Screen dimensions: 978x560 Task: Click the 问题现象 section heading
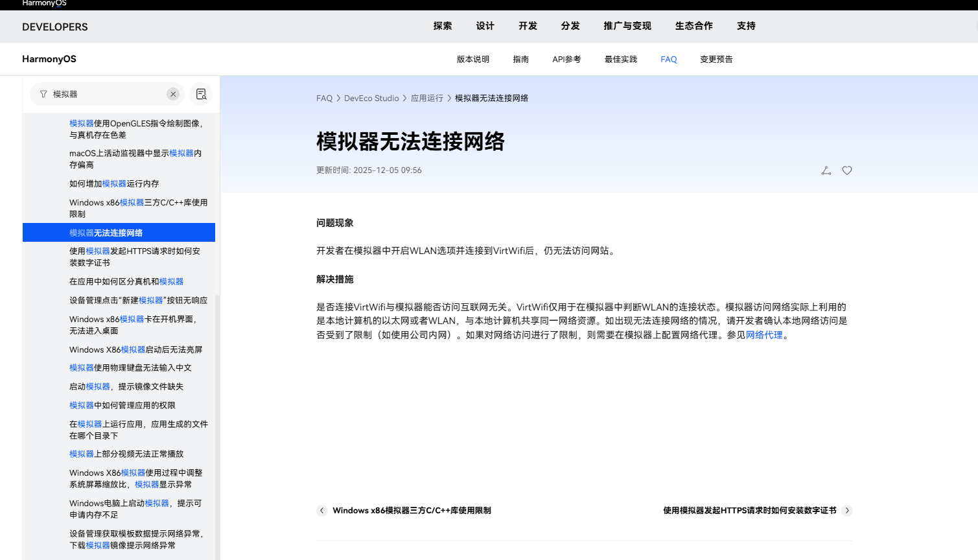335,223
